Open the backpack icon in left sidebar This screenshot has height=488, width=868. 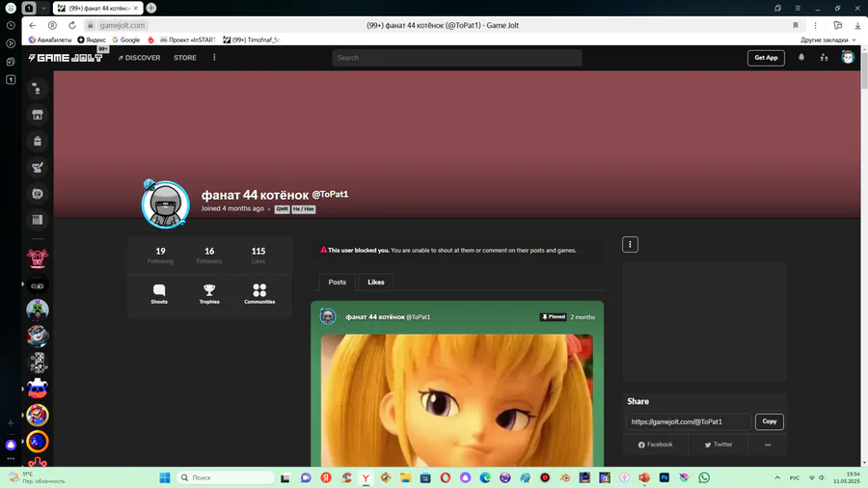37,141
